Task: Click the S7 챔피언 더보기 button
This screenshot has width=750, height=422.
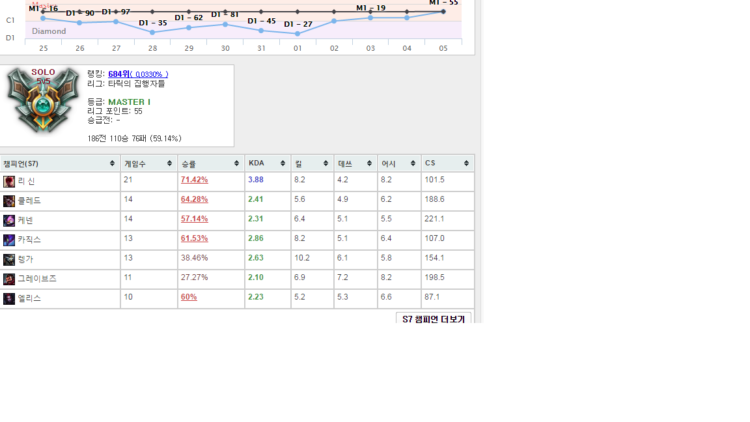Action: (x=434, y=320)
